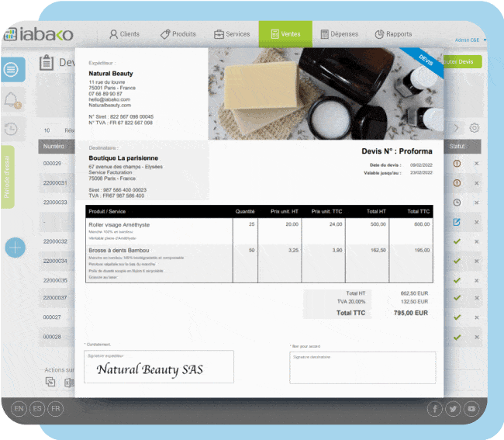This screenshot has height=440, width=504.
Task: Switch language to EN
Action: pyautogui.click(x=19, y=409)
